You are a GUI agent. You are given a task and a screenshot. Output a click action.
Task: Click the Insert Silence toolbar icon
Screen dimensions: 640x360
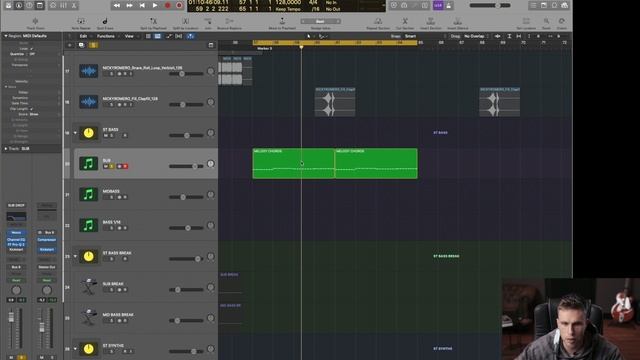coord(458,21)
